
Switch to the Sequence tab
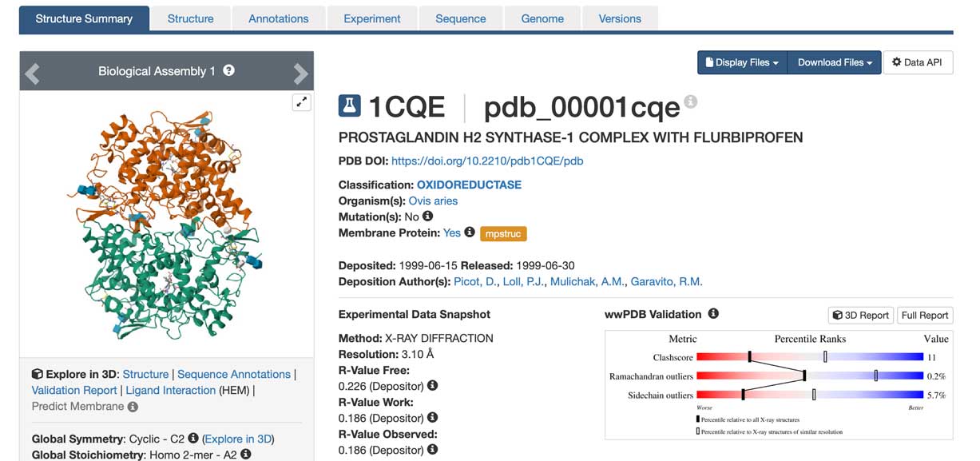[x=460, y=18]
